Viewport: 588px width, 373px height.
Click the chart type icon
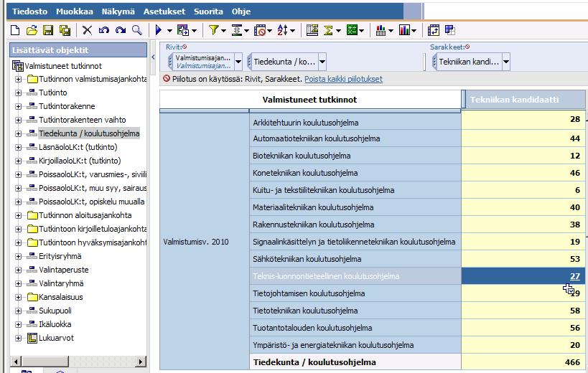coord(381,30)
